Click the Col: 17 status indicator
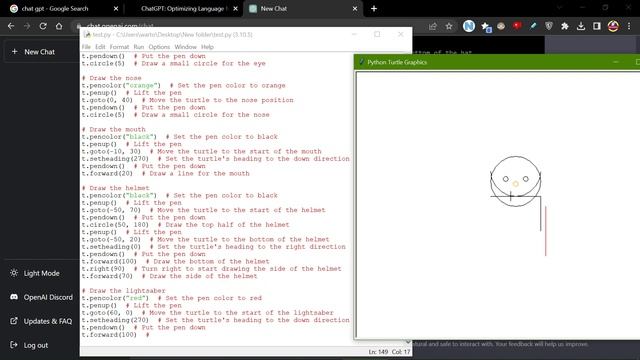Screen dimensions: 640x360 [x=401, y=352]
